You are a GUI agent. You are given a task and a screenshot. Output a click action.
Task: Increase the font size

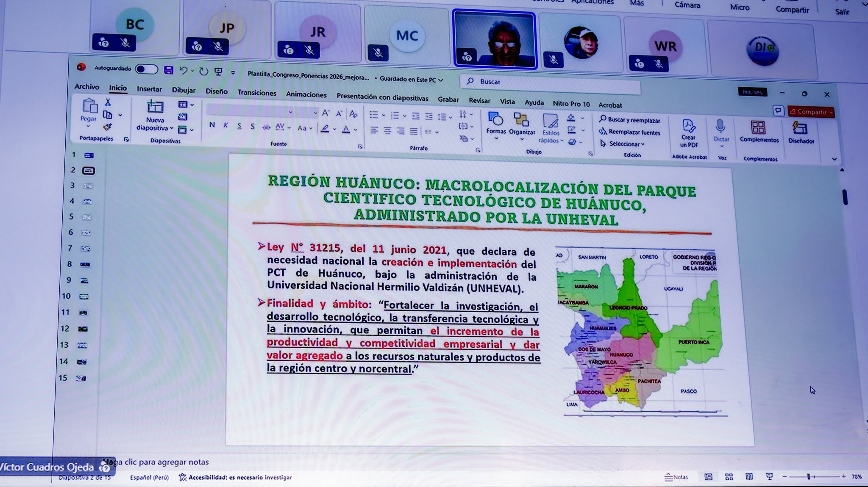click(325, 113)
